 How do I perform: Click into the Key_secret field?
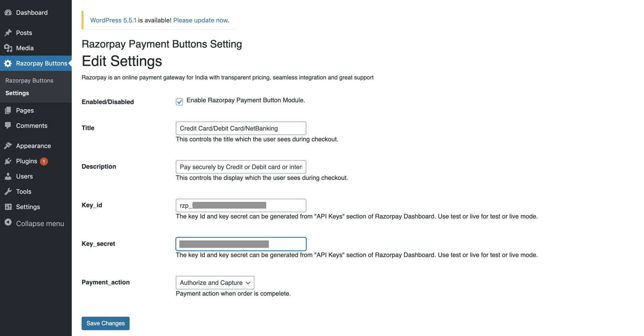pyautogui.click(x=241, y=244)
